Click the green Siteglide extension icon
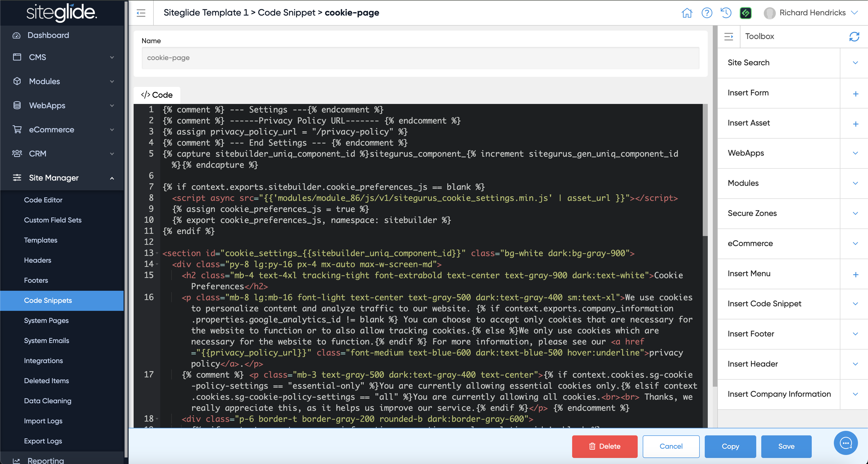 click(x=745, y=13)
